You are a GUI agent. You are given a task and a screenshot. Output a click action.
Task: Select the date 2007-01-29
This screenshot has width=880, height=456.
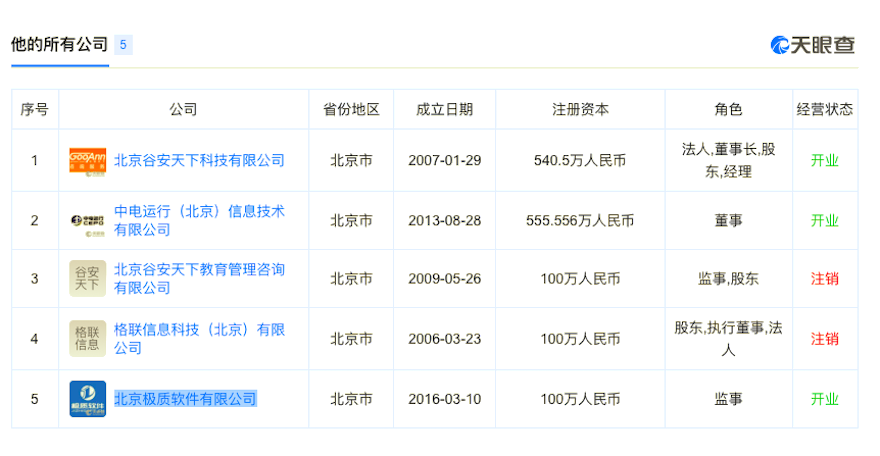444,160
